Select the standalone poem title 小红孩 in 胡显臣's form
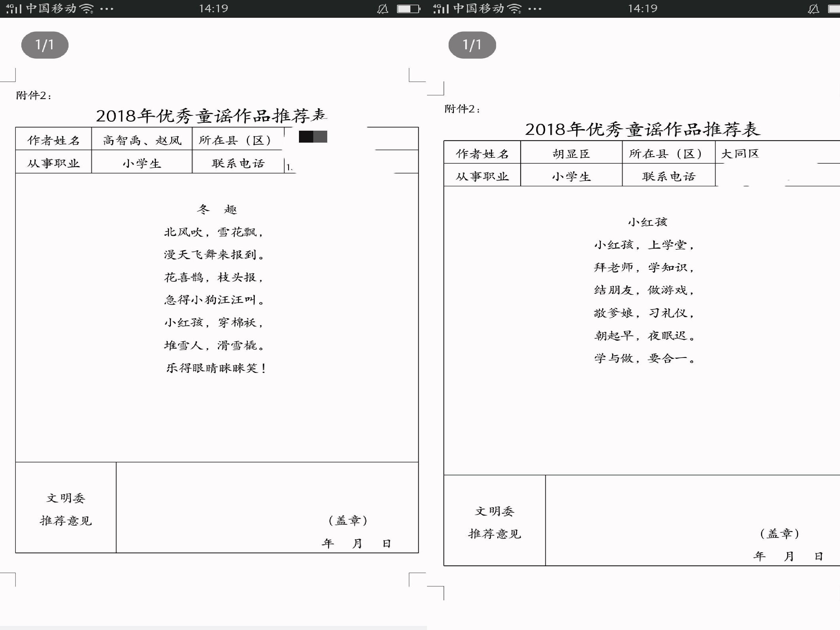 tap(647, 222)
